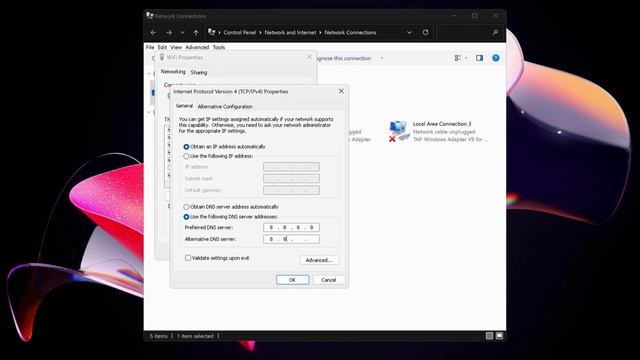
Task: Confirm with the OK button
Action: point(292,280)
